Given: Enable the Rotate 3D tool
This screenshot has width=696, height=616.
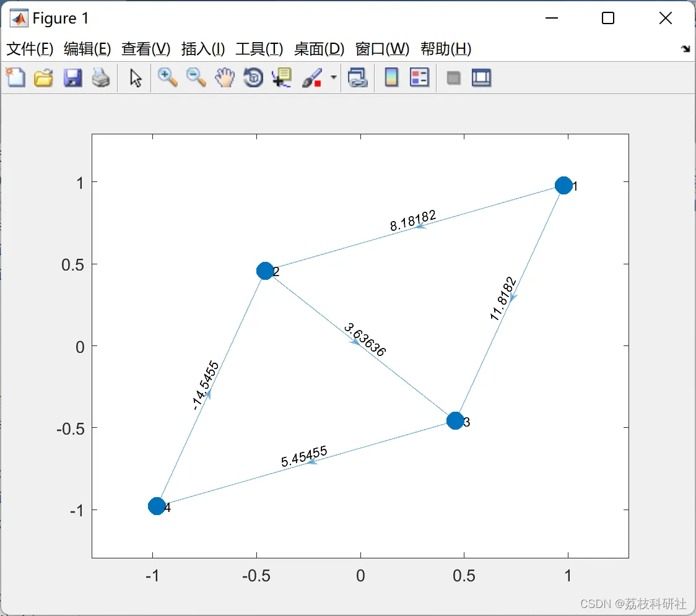Looking at the screenshot, I should click(253, 77).
